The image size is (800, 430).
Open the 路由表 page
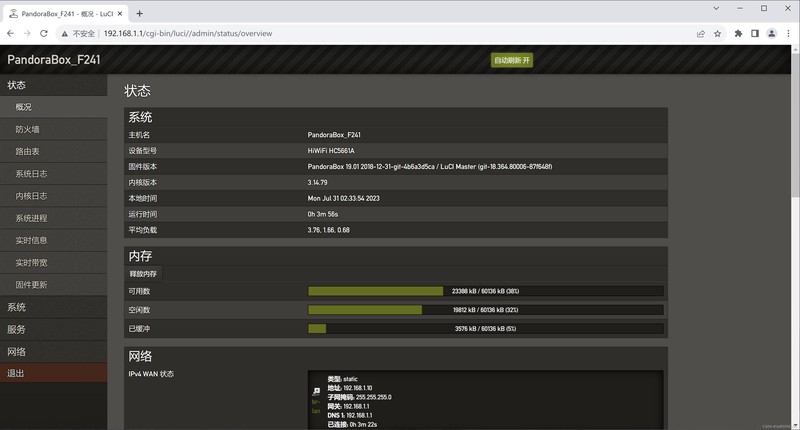pyautogui.click(x=54, y=151)
